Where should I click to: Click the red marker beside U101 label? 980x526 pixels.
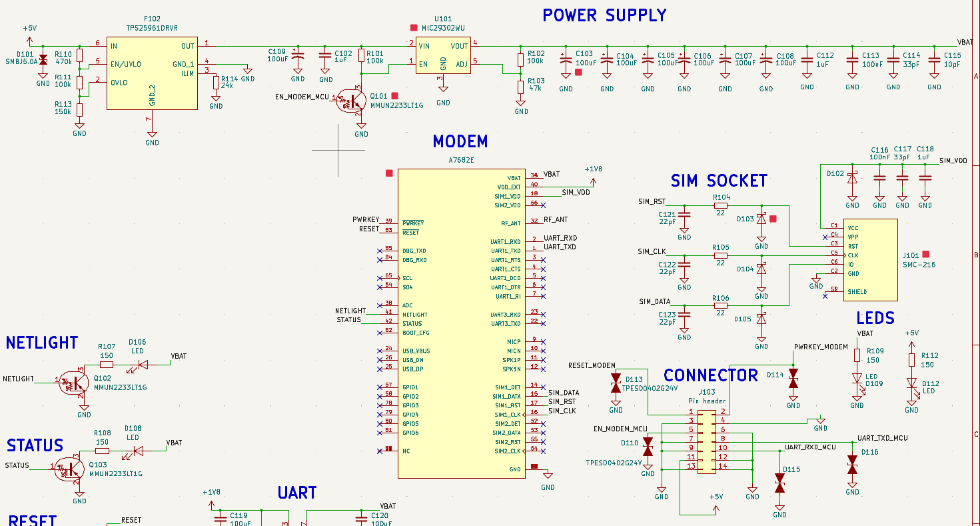[x=414, y=28]
